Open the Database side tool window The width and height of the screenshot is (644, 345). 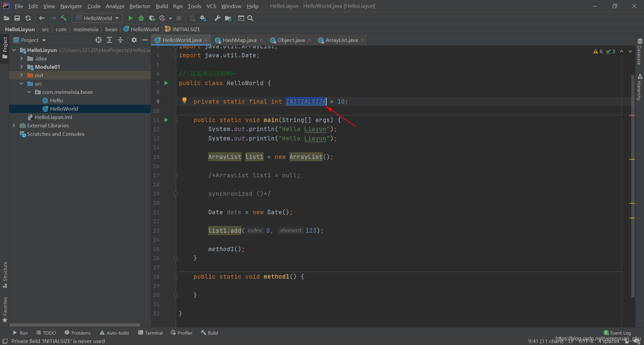point(640,52)
